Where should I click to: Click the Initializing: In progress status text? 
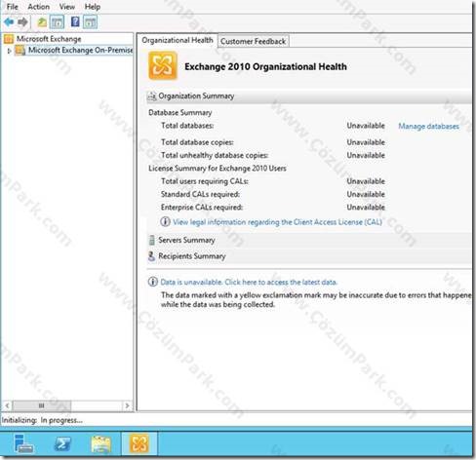click(42, 420)
